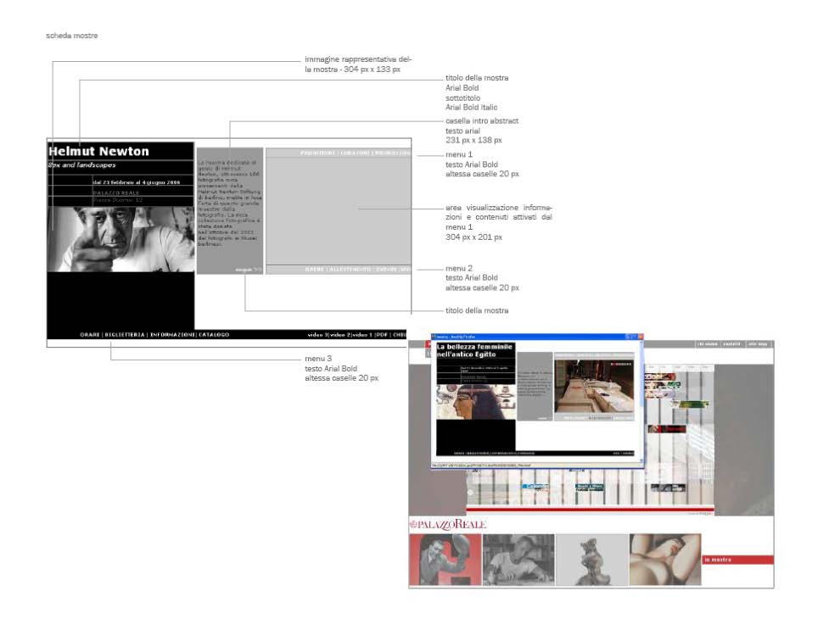Select CURATORI in the top gray menu
Viewport: 840px width, 630px height.
[356, 153]
